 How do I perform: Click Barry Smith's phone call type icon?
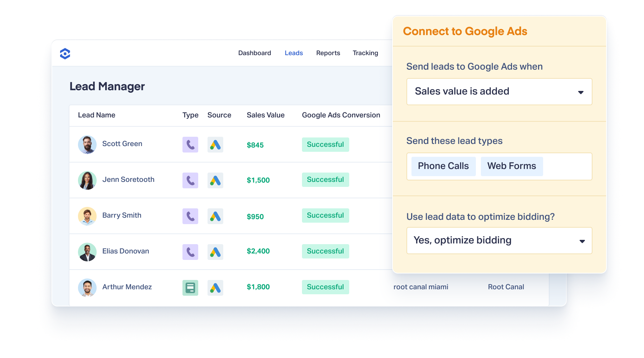tap(190, 216)
